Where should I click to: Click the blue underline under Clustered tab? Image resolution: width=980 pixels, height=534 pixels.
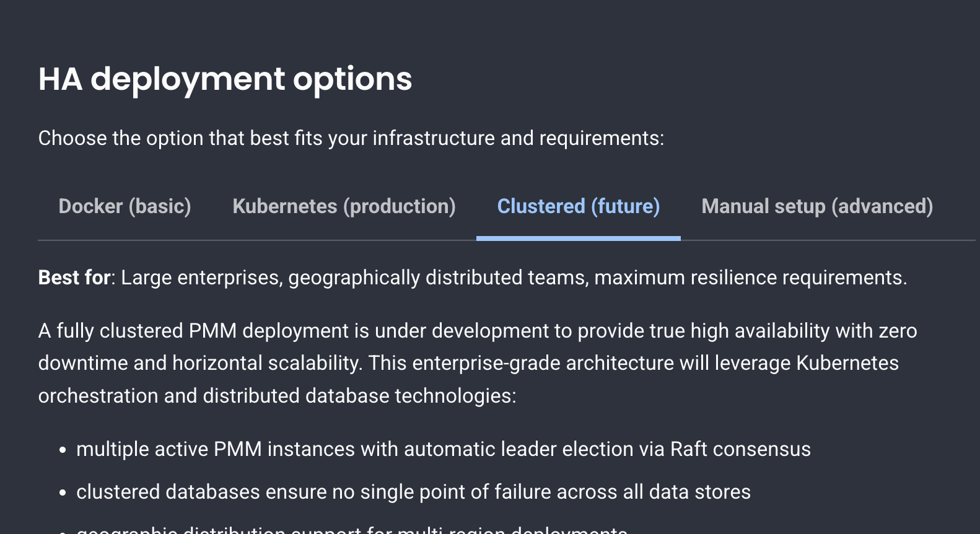click(x=578, y=239)
